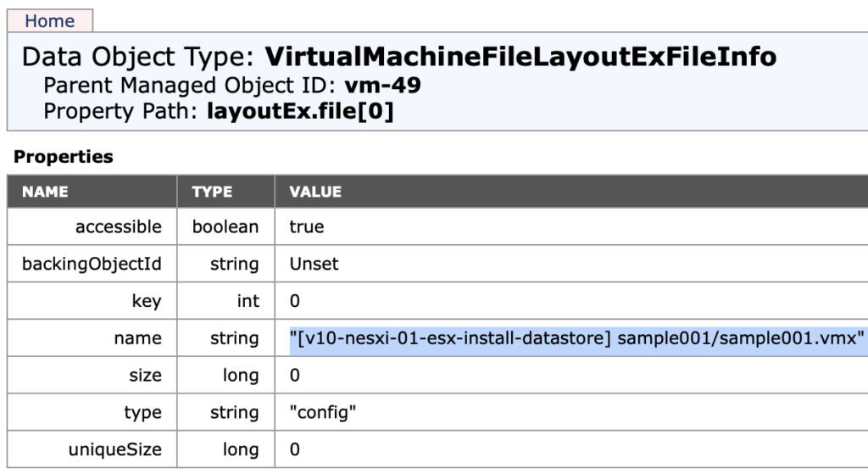Click the boolean type cell
The image size is (868, 474).
[x=225, y=227]
